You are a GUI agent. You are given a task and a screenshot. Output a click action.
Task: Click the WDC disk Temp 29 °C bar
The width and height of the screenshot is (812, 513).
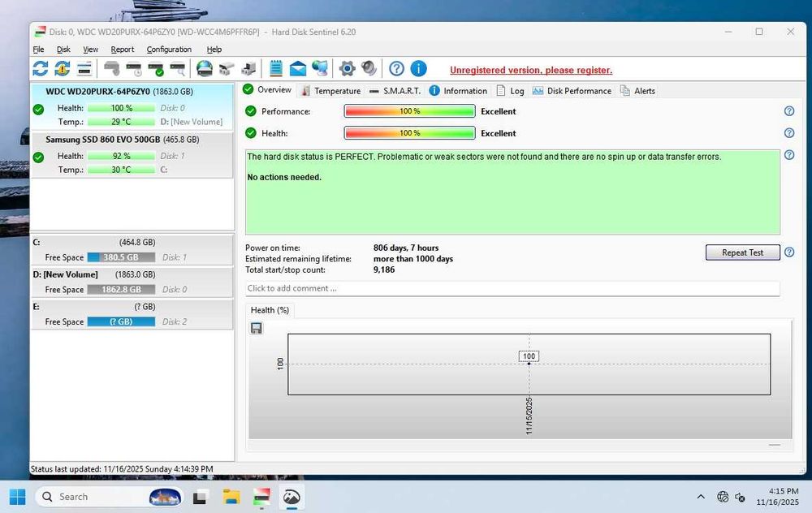(121, 122)
